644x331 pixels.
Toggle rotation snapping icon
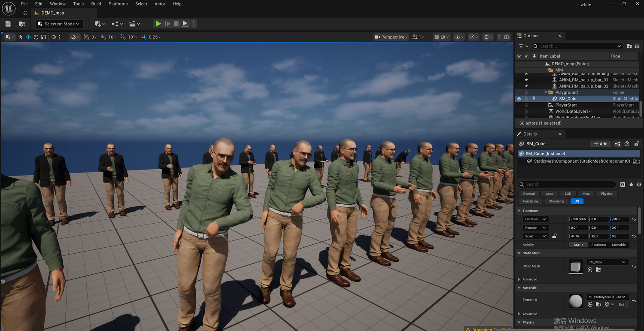tap(123, 37)
